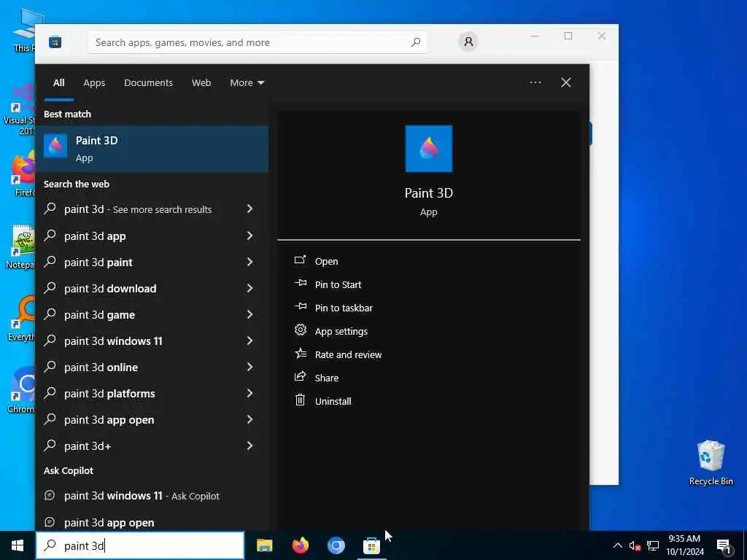The width and height of the screenshot is (747, 560).
Task: Expand the 'paint 3d paint' suggestion arrow
Action: click(x=249, y=262)
